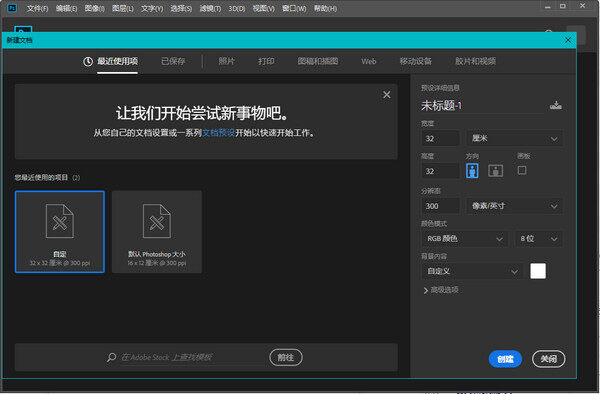600x394 pixels.
Task: Save document preset using the download icon
Action: (x=556, y=105)
